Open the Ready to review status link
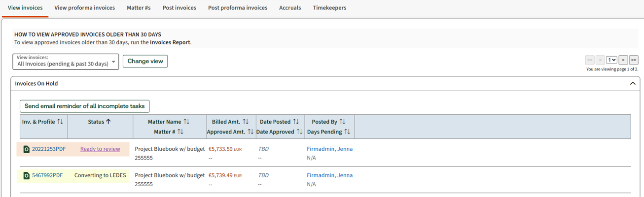Viewport: 644px width, 197px height. coord(100,149)
